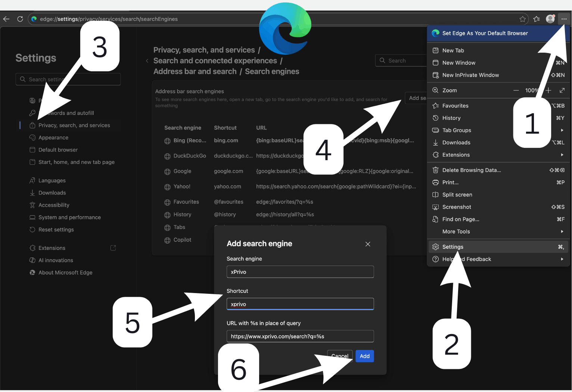Image resolution: width=572 pixels, height=392 pixels.
Task: Choose New InPrivate Window menu item
Action: point(498,75)
